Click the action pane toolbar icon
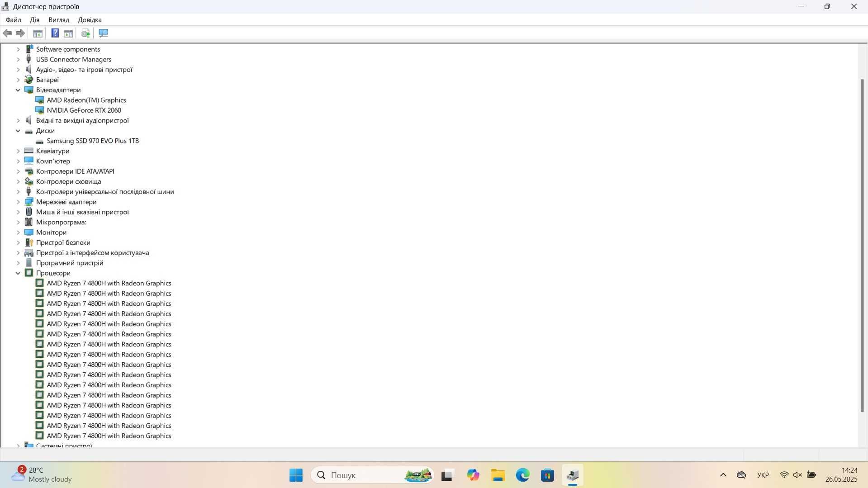 (68, 33)
